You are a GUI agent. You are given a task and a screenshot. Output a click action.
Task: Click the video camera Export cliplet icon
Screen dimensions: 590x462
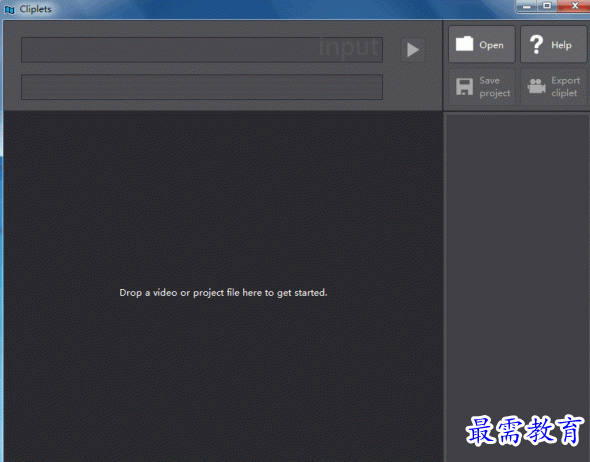(x=536, y=87)
